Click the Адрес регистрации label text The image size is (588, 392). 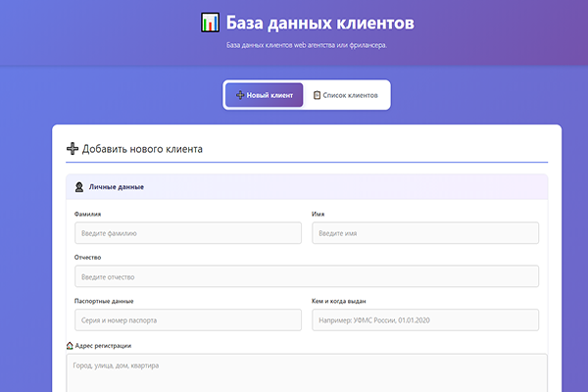[104, 346]
